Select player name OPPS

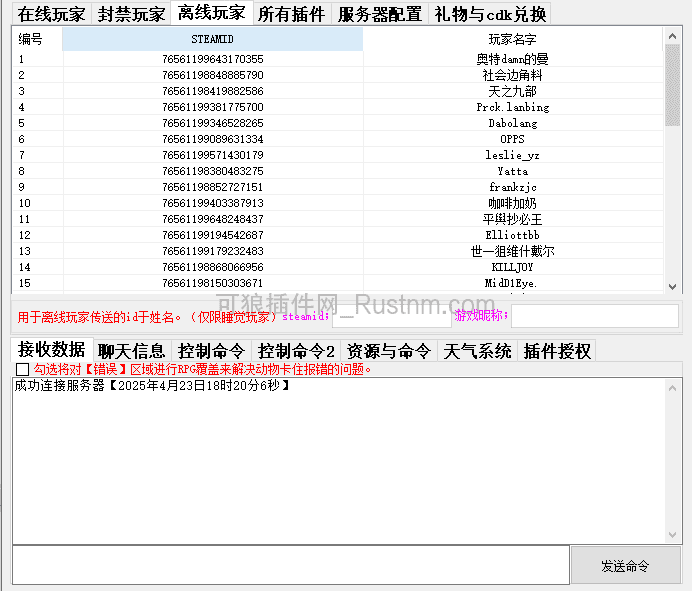coord(512,139)
